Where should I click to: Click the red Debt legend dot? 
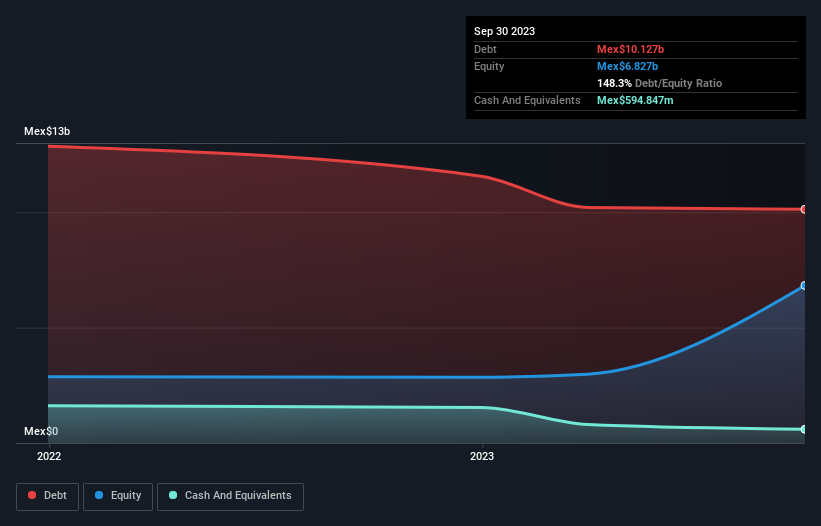click(x=32, y=495)
